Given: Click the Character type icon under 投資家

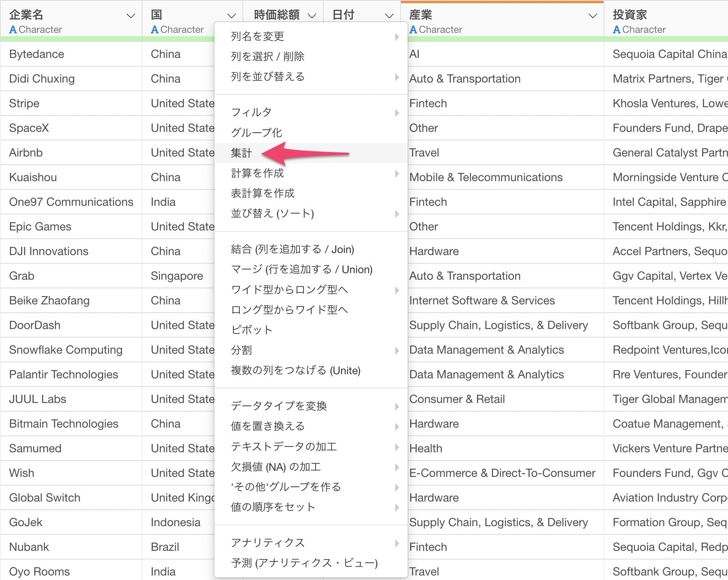Looking at the screenshot, I should [617, 30].
